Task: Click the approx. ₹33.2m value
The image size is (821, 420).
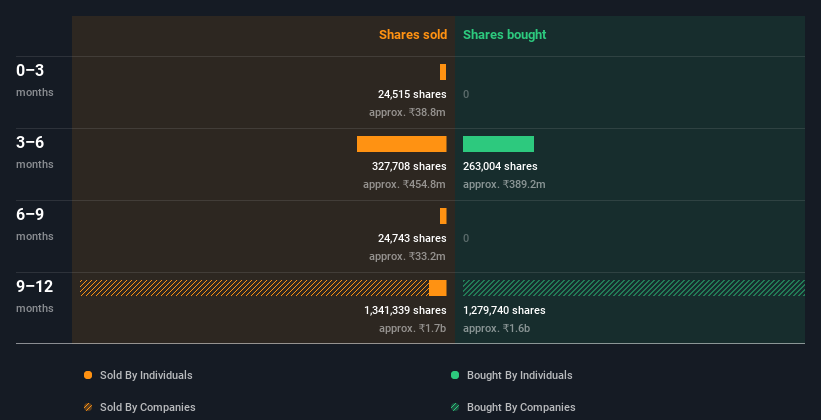Action: [x=407, y=256]
